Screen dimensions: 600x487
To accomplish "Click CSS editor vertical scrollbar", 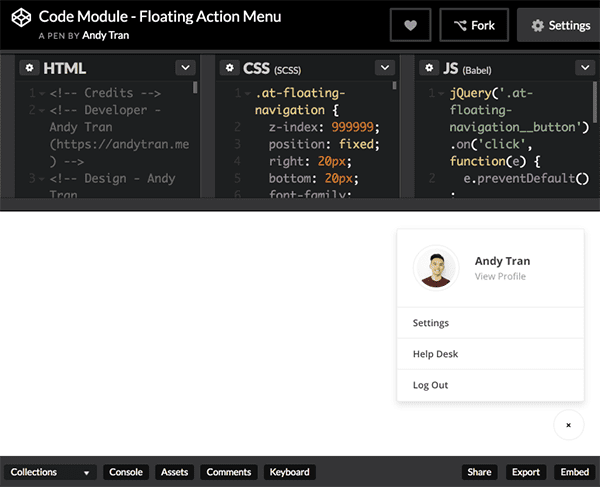I will (x=395, y=86).
